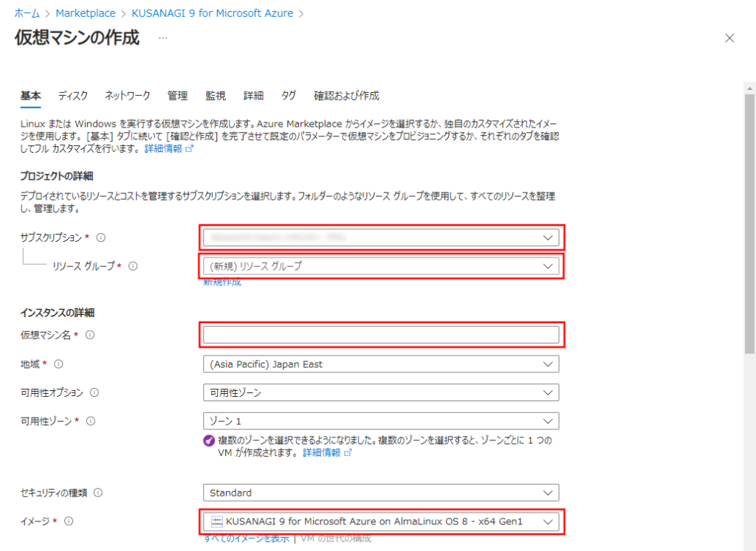Open 詳細情報 link in intro description

169,149
